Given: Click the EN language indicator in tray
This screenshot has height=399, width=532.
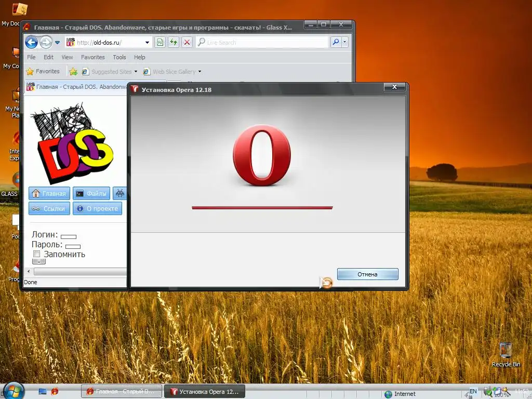Looking at the screenshot, I should pos(473,391).
